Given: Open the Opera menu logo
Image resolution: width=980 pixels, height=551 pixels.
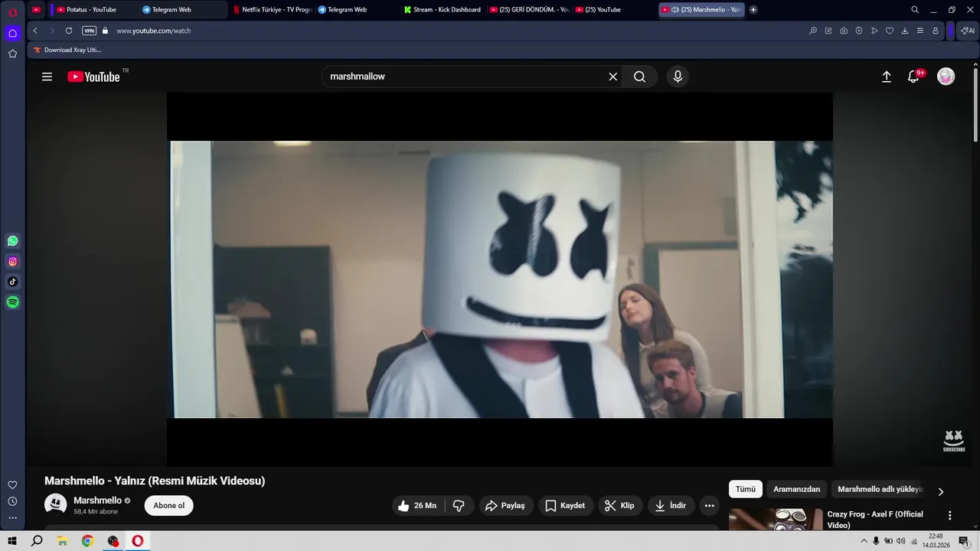Looking at the screenshot, I should pos(12,11).
